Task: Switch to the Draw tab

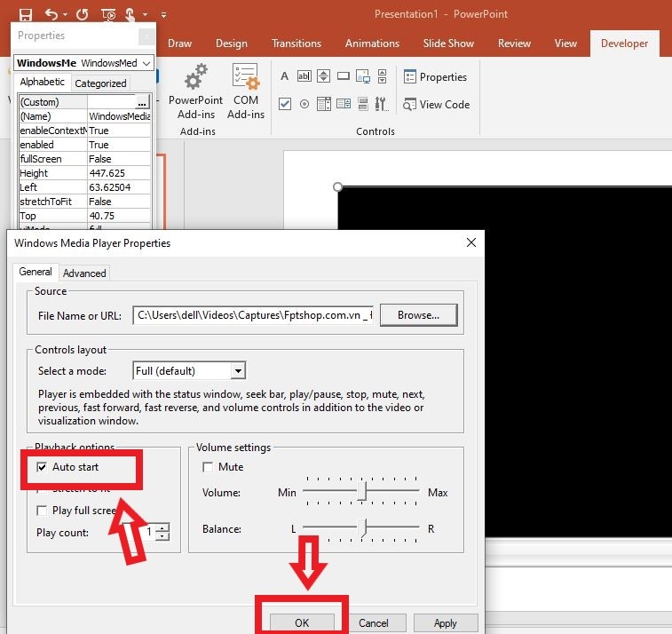Action: click(179, 44)
